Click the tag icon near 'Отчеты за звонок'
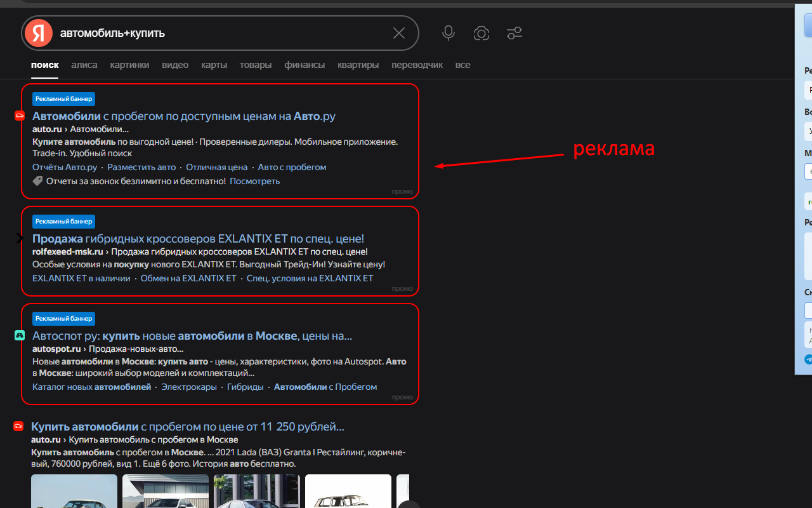812x508 pixels. point(37,181)
